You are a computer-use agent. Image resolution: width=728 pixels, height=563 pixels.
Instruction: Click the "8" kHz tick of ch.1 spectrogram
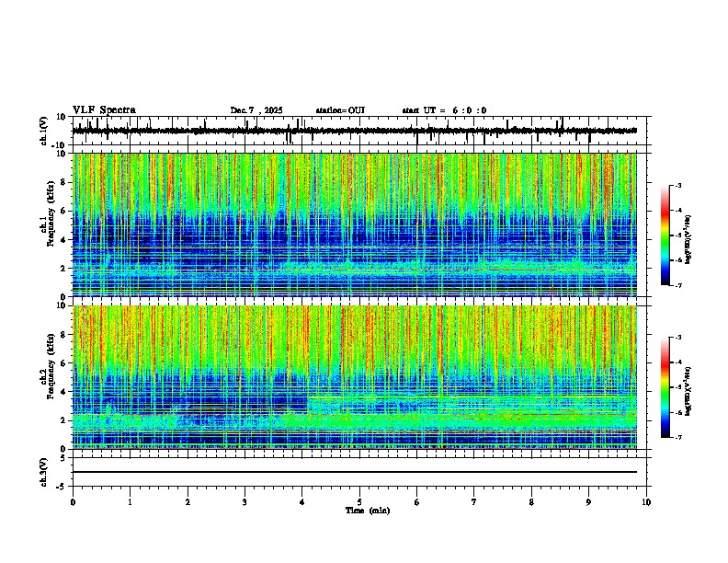click(63, 182)
